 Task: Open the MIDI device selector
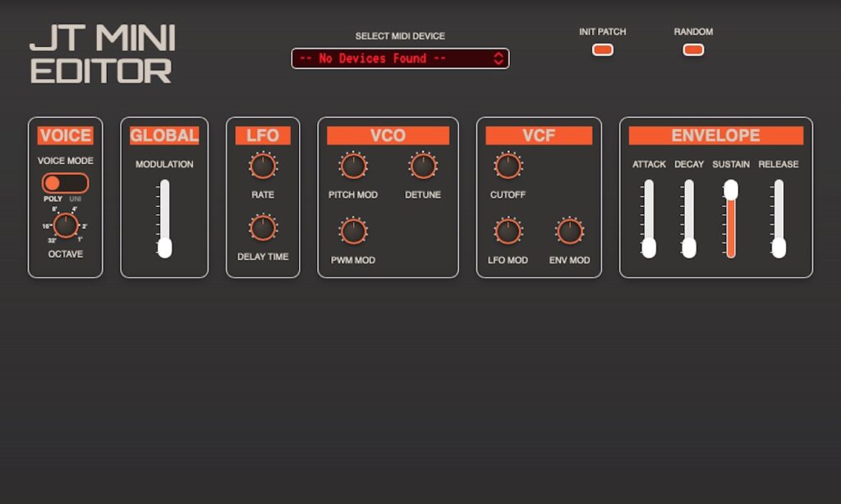(x=398, y=58)
